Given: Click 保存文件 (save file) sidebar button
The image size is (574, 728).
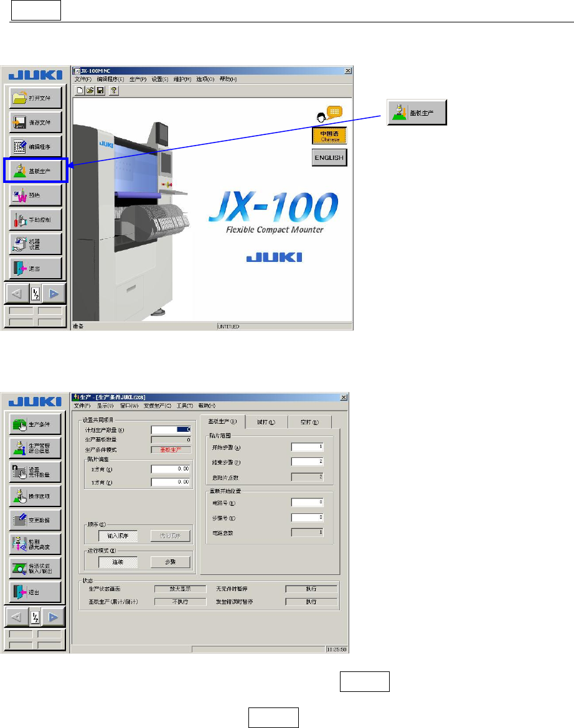Looking at the screenshot, I should (x=35, y=123).
